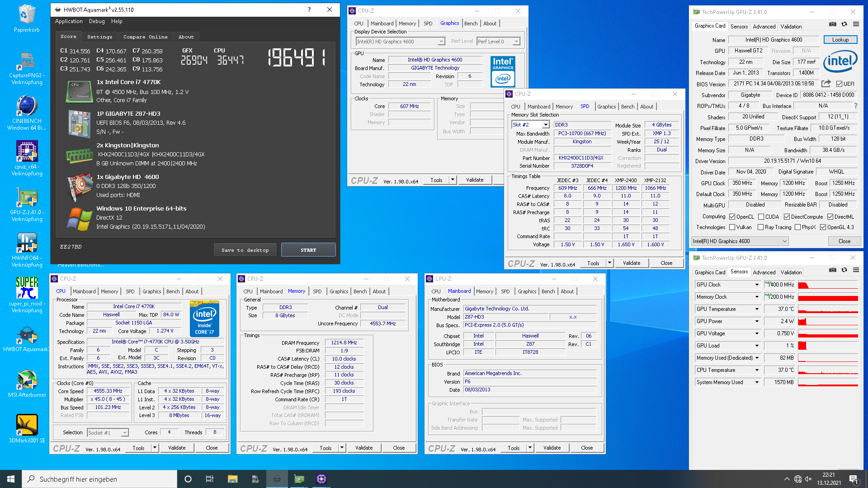Toggle PhysX checkbox in GPU-Z
The image size is (868, 488).
point(797,227)
